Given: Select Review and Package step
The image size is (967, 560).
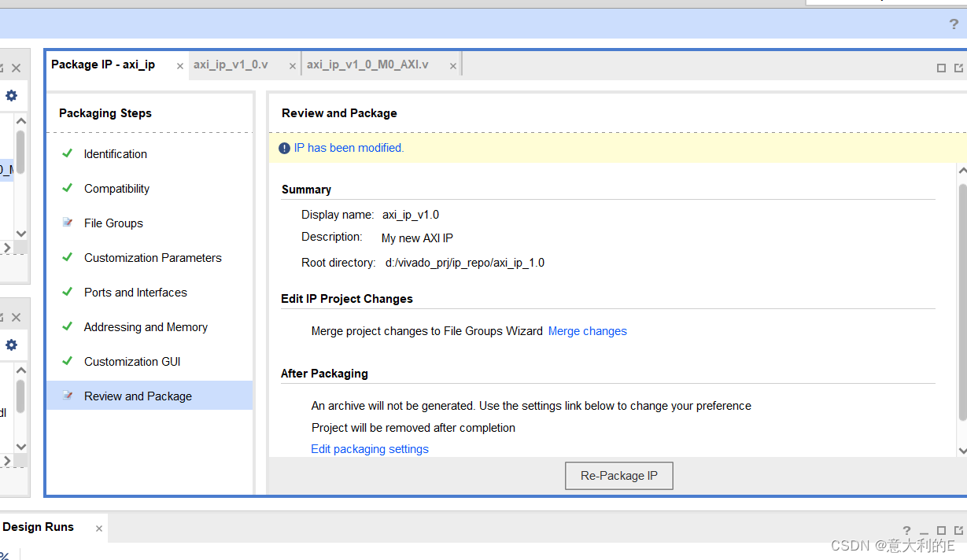Looking at the screenshot, I should pos(149,396).
